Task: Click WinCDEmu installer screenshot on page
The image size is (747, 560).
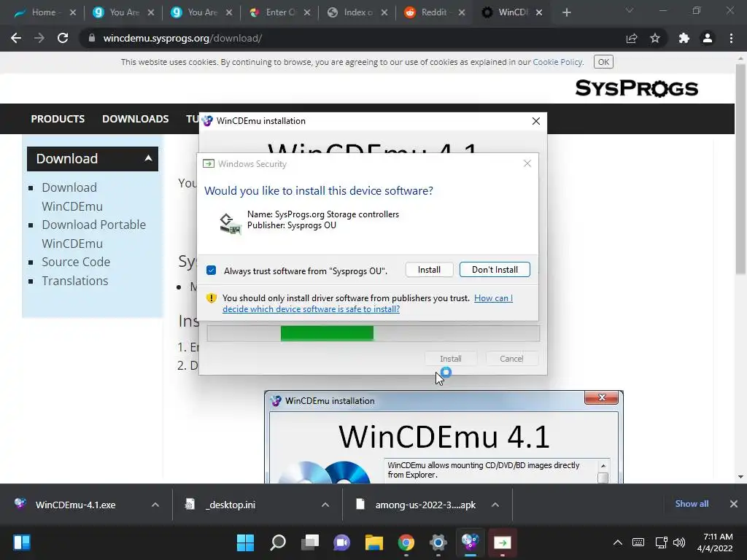Action: tap(444, 437)
